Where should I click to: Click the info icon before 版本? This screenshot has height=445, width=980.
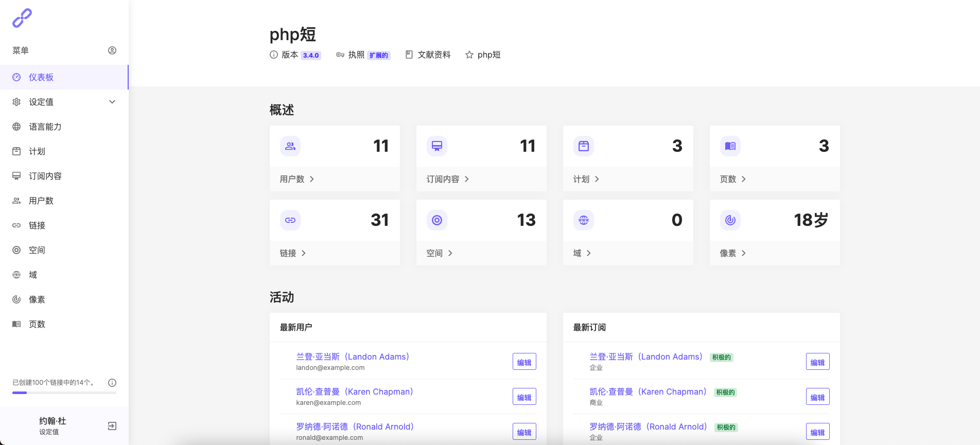[274, 55]
